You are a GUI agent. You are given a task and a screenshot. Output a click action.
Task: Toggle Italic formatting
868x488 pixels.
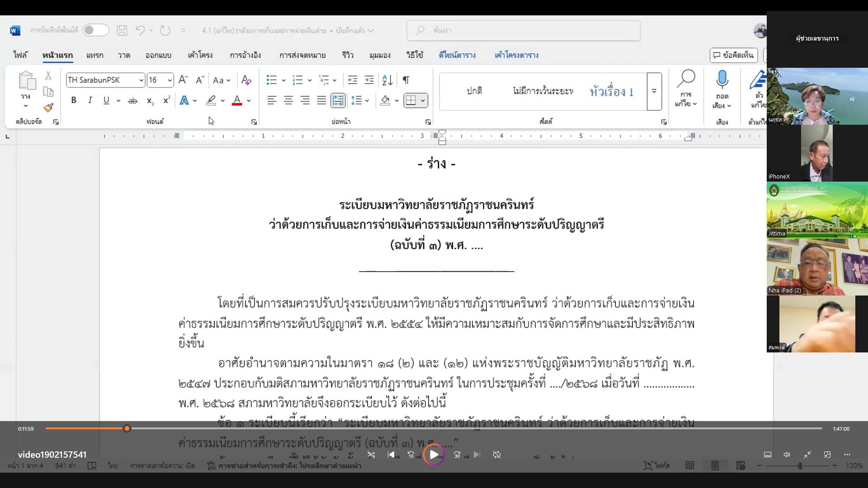point(90,100)
